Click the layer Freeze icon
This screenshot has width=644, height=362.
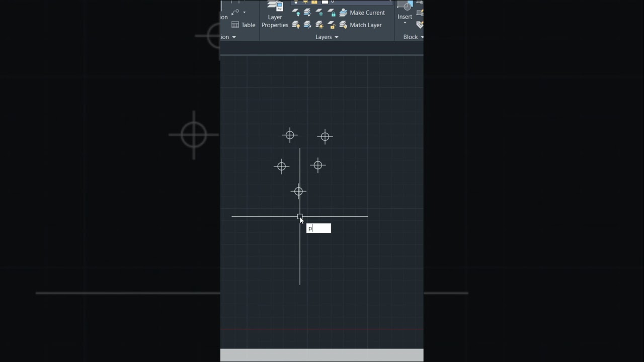[x=319, y=13]
